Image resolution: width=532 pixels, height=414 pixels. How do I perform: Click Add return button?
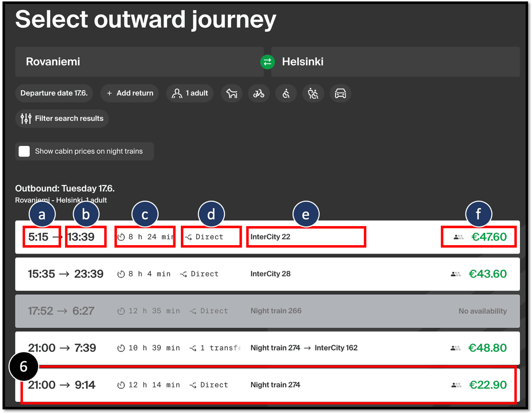[129, 94]
